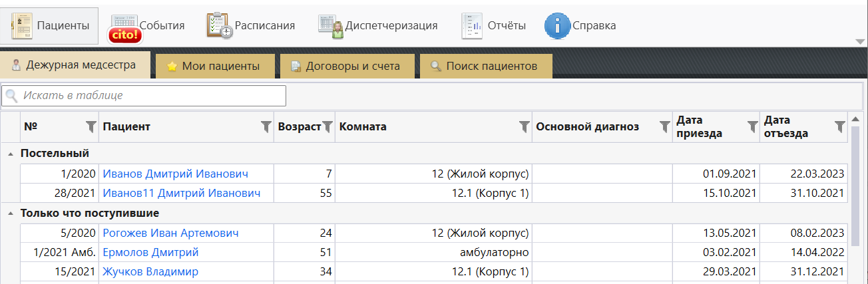Open Расписания clipboard icon
Image resolution: width=868 pixels, height=284 pixels.
tap(219, 26)
